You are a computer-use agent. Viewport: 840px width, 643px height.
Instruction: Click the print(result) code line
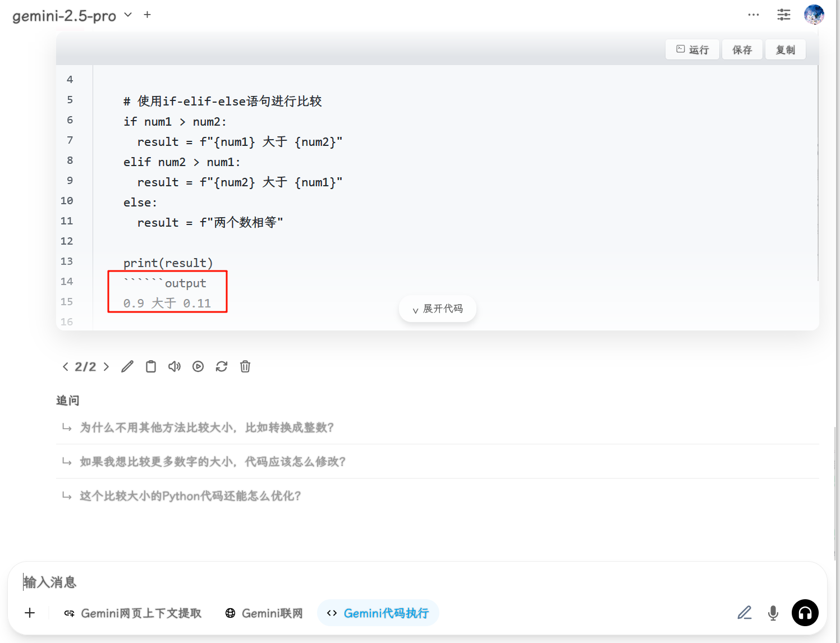click(168, 263)
